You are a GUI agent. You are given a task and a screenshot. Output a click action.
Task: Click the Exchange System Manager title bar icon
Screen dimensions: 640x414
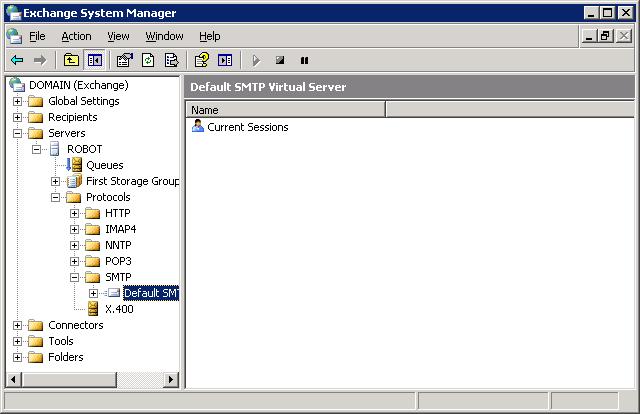(x=13, y=13)
